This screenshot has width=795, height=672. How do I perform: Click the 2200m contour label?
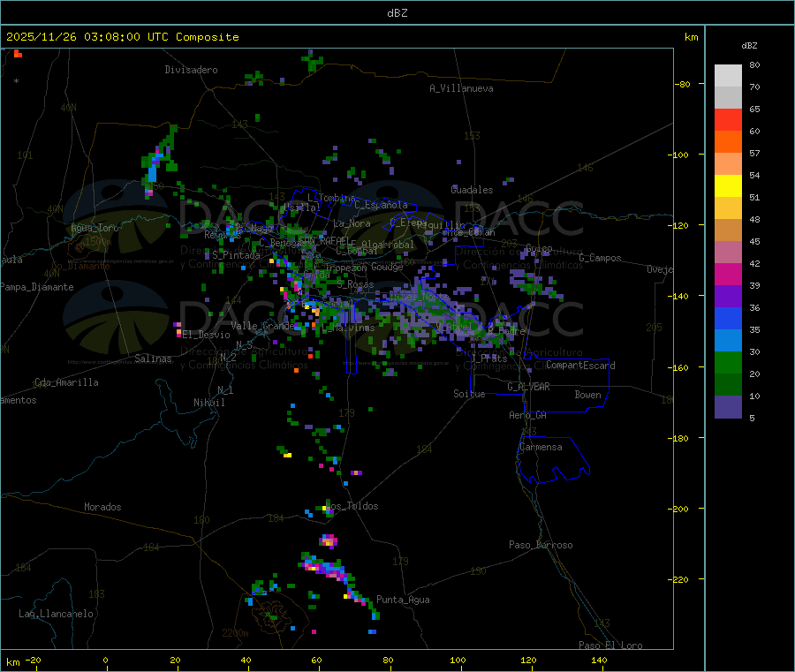pos(235,633)
